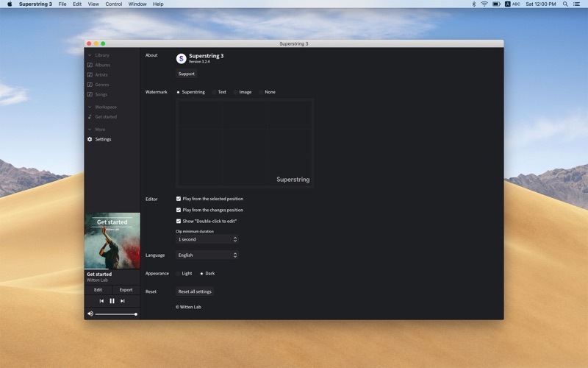Click the Settings gear icon
Screen dimensions: 588x368
coord(90,139)
